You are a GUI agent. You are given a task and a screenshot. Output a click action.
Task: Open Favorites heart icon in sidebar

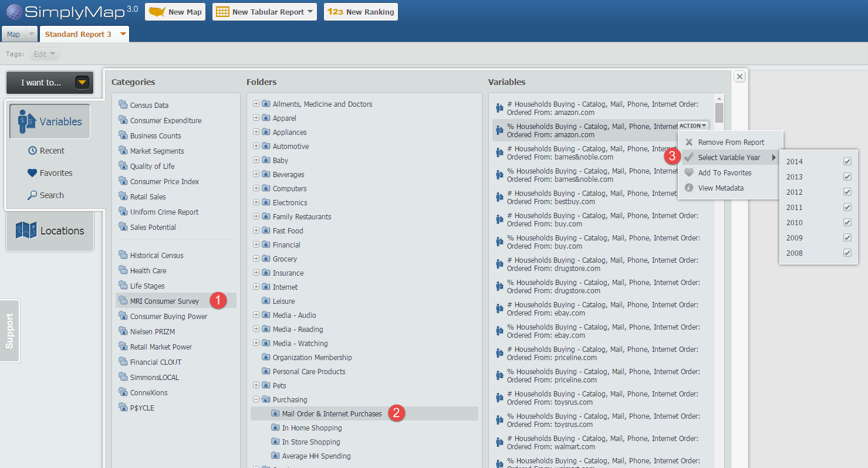click(32, 173)
